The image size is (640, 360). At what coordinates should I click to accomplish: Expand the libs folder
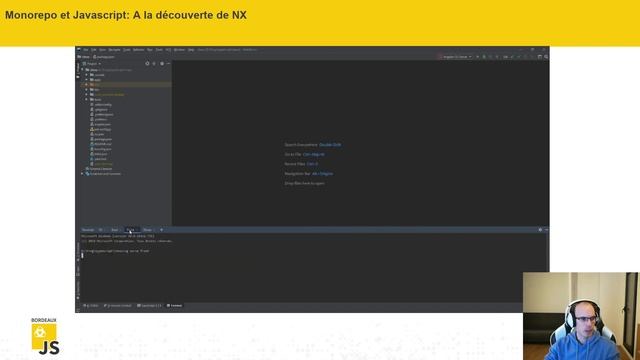coord(87,89)
